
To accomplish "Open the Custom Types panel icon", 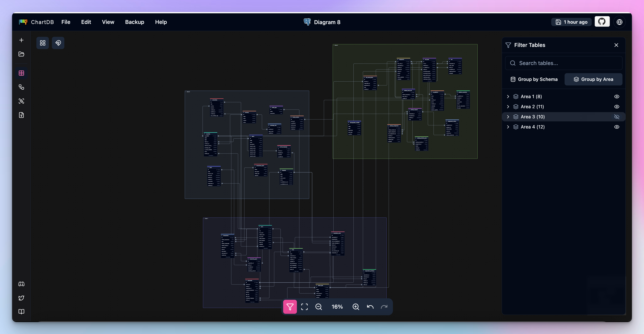I will 21,115.
